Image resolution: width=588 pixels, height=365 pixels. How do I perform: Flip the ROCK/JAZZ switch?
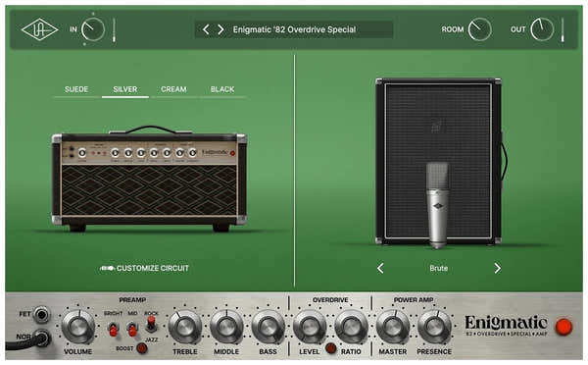coord(151,324)
